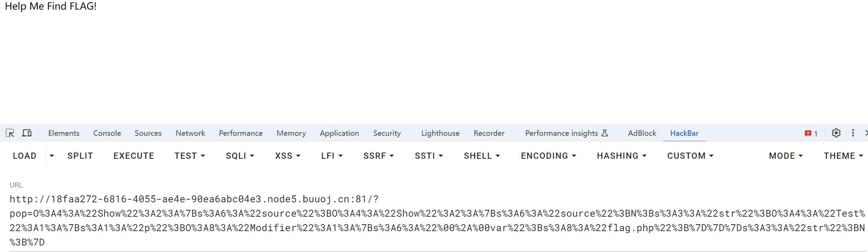The image size is (868, 252).
Task: Open DevTools settings gear icon
Action: point(836,133)
